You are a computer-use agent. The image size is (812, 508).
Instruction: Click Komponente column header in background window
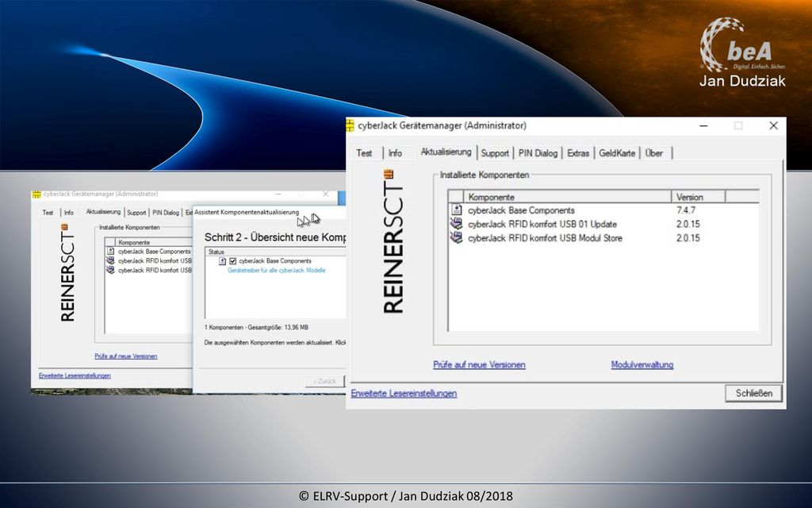[x=154, y=242]
